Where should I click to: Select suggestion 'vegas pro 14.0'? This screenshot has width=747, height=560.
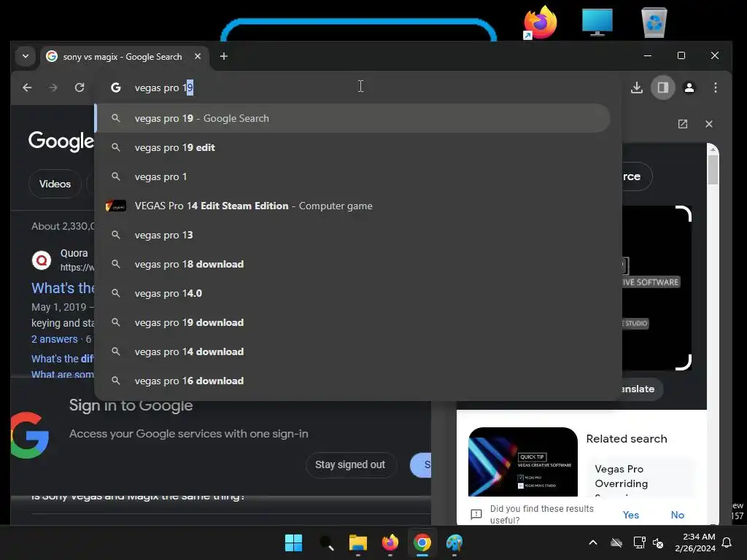click(x=352, y=293)
